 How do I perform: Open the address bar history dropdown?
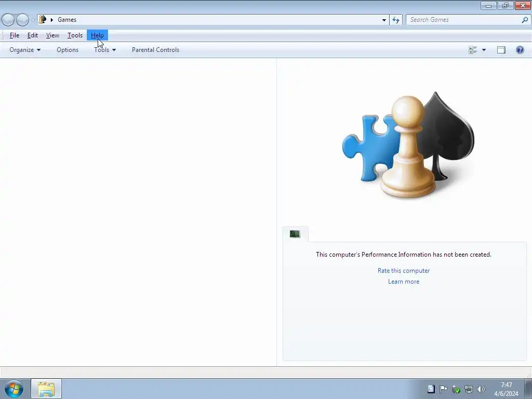[384, 20]
